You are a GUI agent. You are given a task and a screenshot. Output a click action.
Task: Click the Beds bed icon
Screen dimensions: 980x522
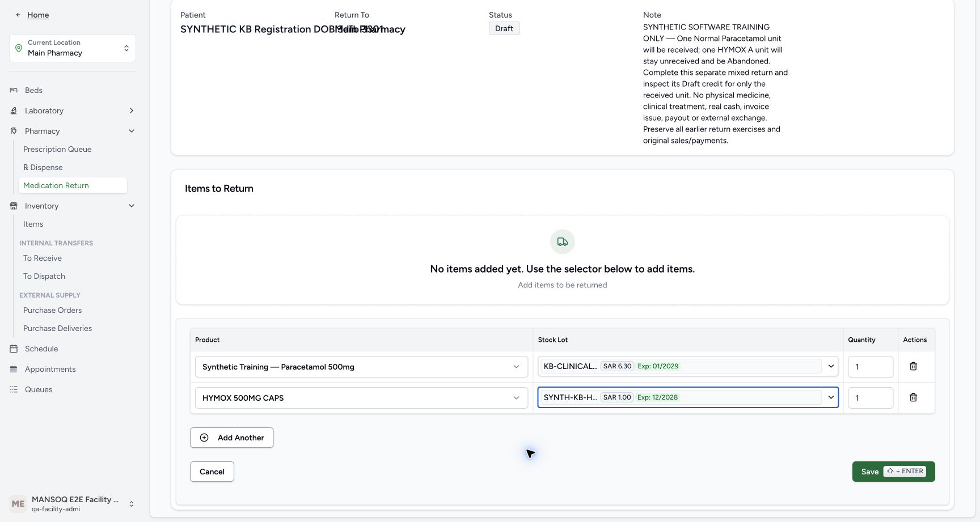14,90
